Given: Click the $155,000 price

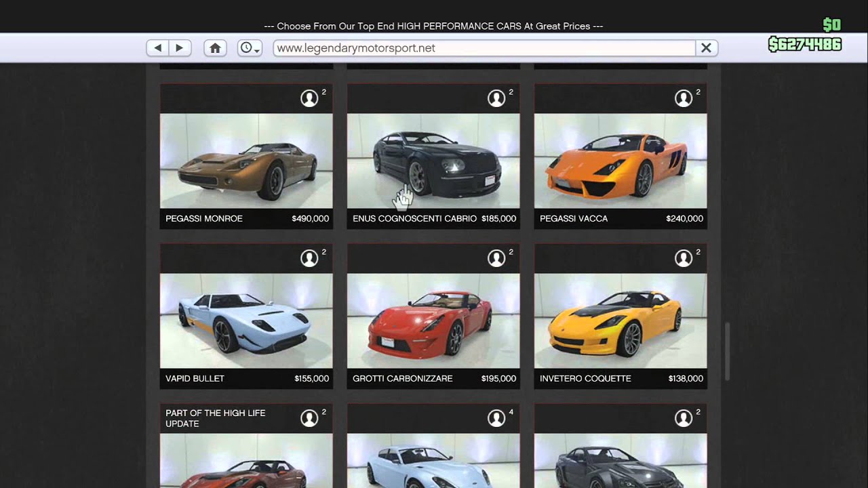Looking at the screenshot, I should (312, 379).
